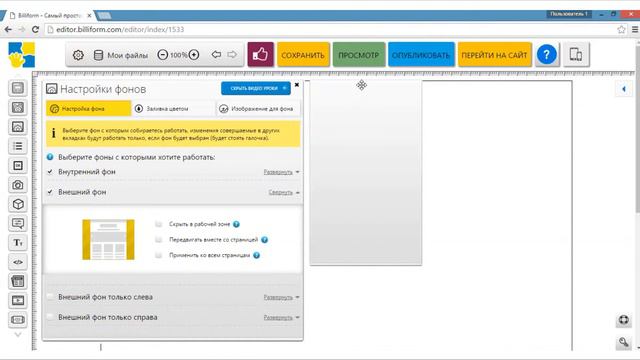The image size is (640, 360).
Task: Redo with the right arrow icon
Action: coord(232,54)
